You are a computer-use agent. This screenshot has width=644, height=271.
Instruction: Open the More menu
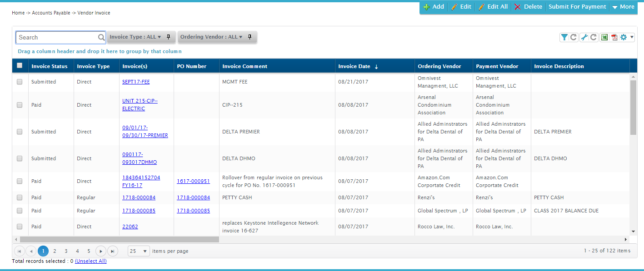point(623,7)
